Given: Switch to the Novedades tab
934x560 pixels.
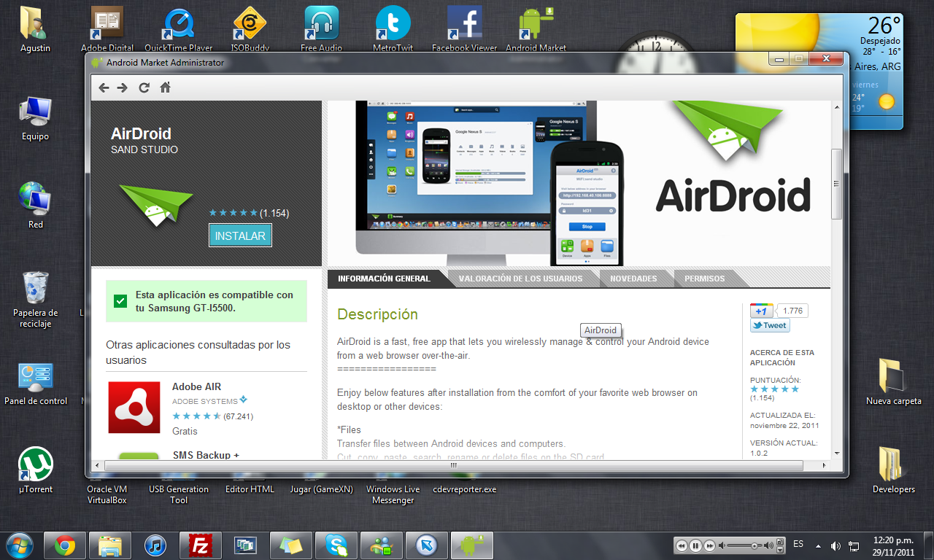Looking at the screenshot, I should pos(633,279).
